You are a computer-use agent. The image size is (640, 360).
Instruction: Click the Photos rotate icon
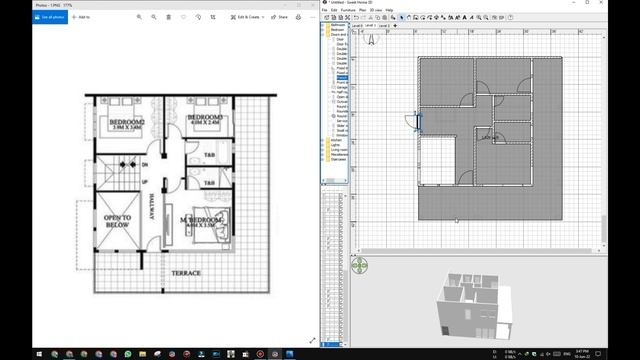tap(198, 17)
